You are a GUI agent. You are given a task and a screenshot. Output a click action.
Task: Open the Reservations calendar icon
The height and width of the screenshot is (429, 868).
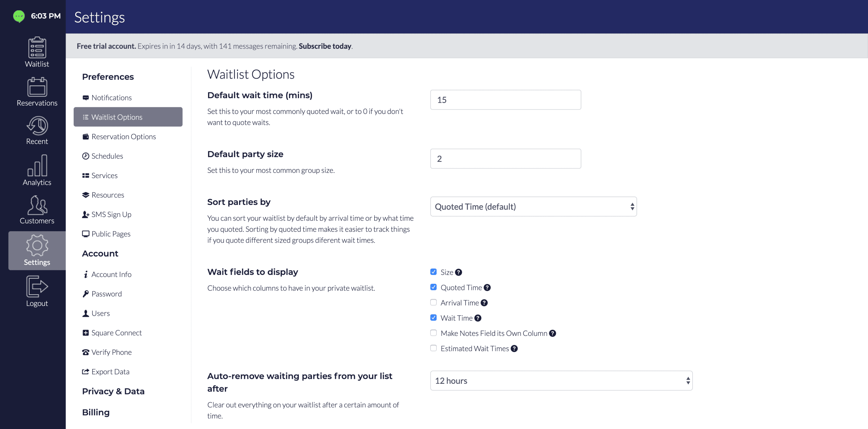tap(37, 87)
